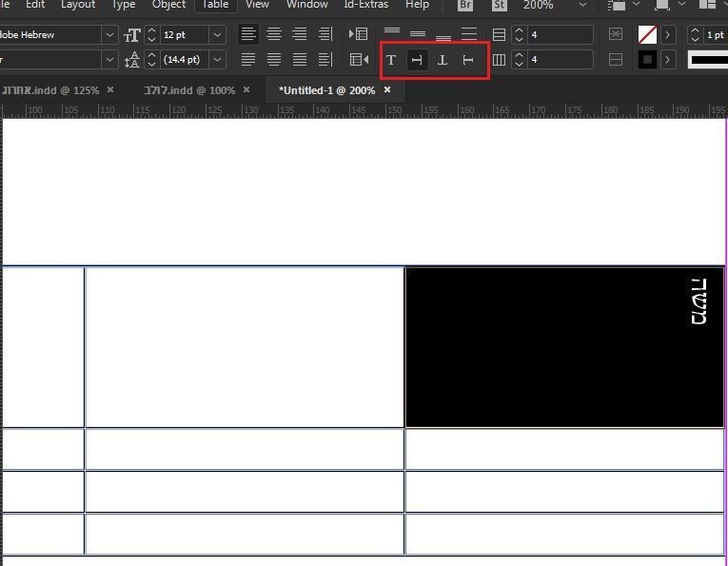Screen dimensions: 728x566
Task: Open the view options icon
Action: [x=617, y=5]
